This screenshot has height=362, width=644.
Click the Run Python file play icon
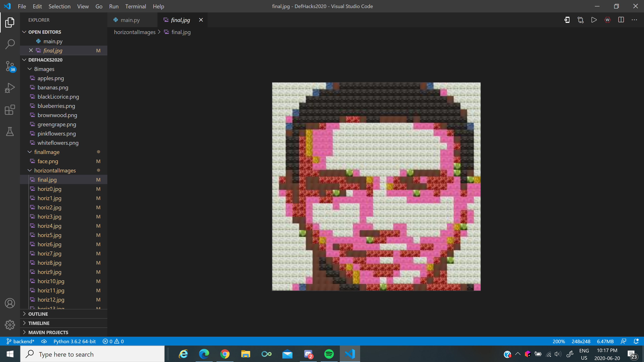tap(594, 20)
